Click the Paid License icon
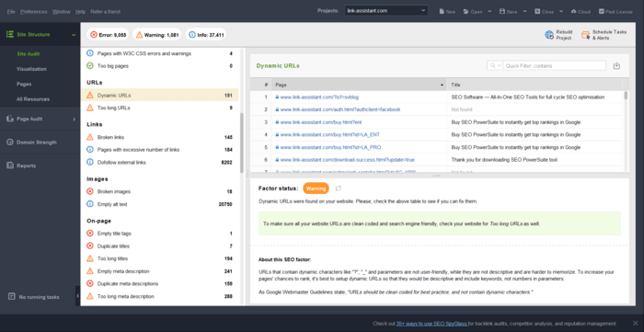644x332 pixels. click(x=602, y=11)
